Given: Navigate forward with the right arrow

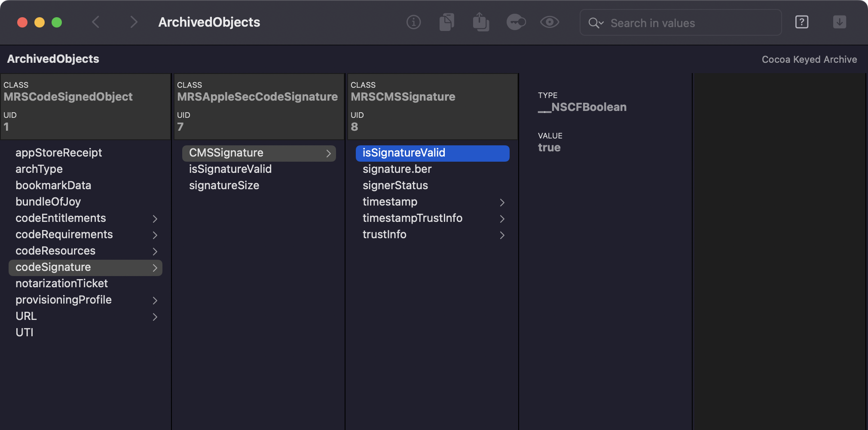Looking at the screenshot, I should point(134,22).
